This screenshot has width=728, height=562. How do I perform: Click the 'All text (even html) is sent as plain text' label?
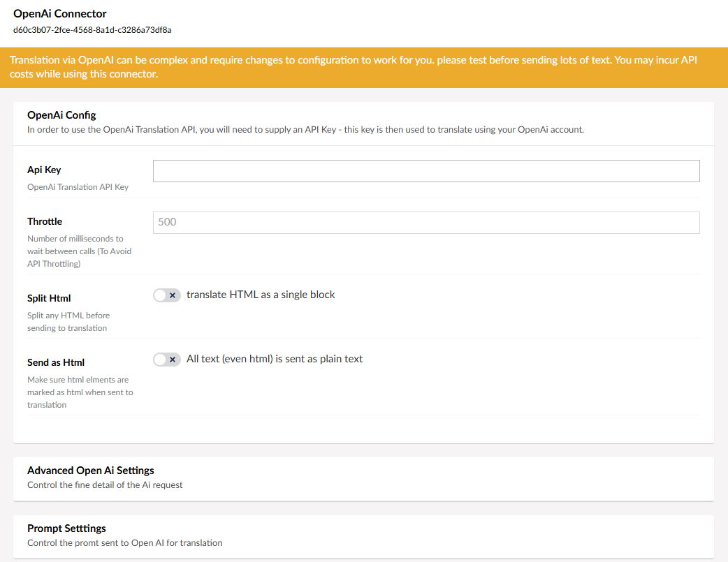[275, 359]
